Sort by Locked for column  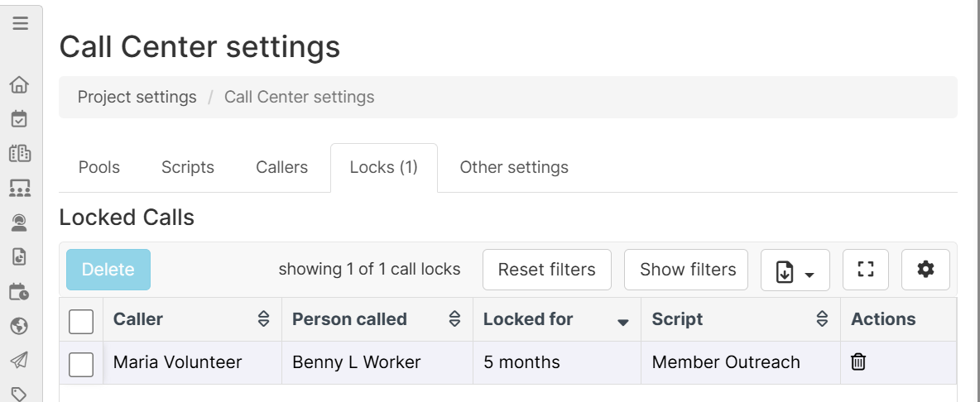[622, 322]
